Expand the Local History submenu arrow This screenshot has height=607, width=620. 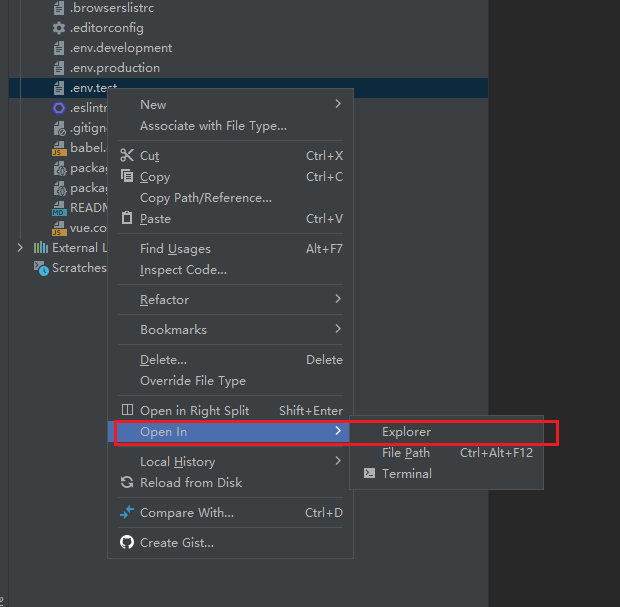(338, 461)
